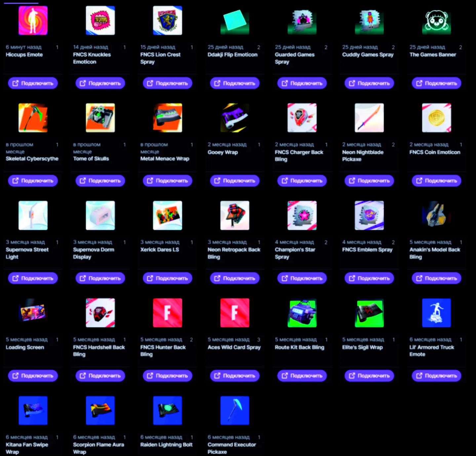Select the Aces Wild Card Spray icon
Screen dimensions: 476x456
click(235, 313)
